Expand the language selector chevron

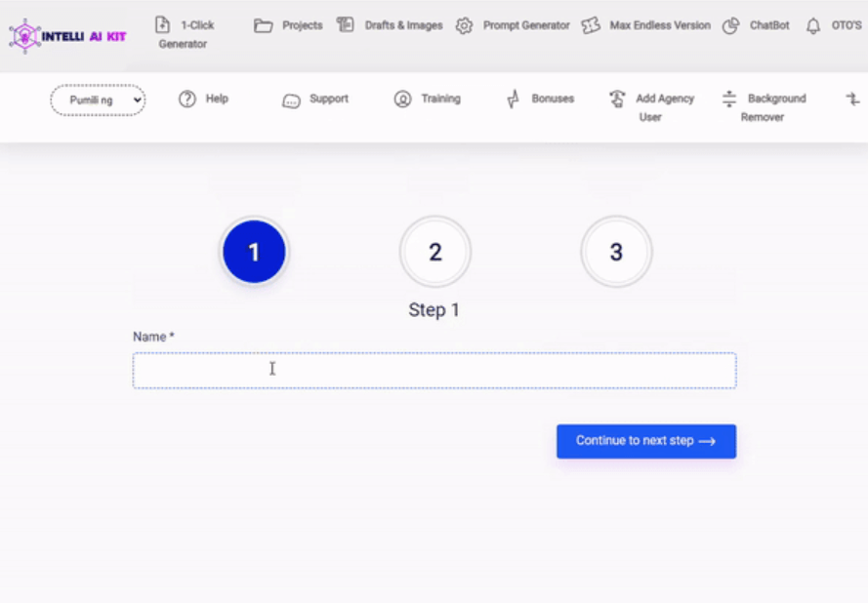(135, 100)
